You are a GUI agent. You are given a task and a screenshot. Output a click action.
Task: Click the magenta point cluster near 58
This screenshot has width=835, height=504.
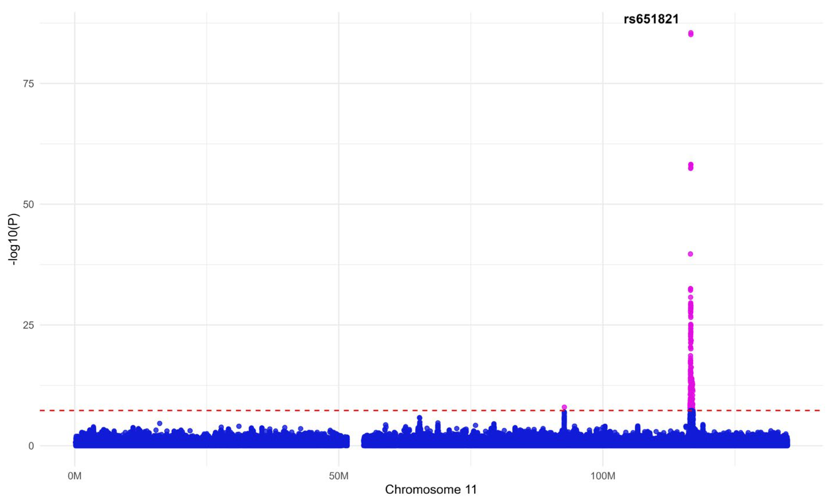tap(690, 166)
